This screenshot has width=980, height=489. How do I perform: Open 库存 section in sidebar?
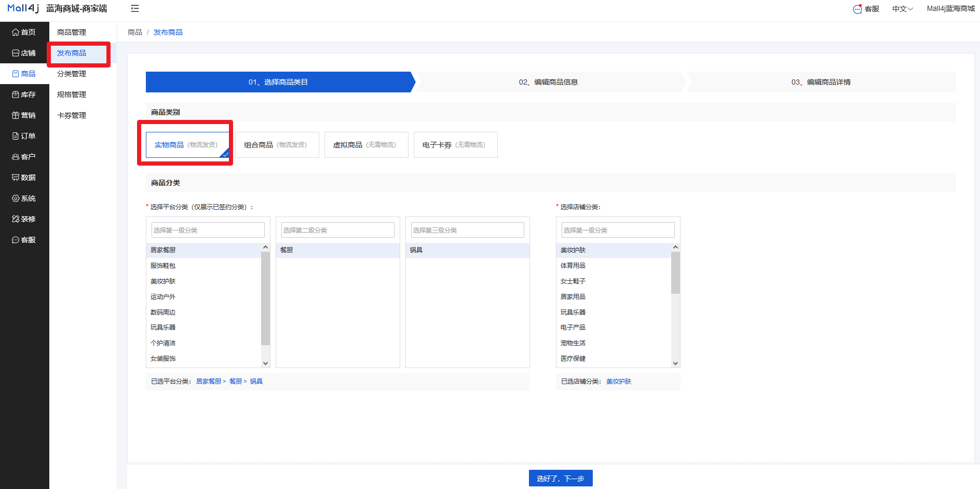[24, 94]
